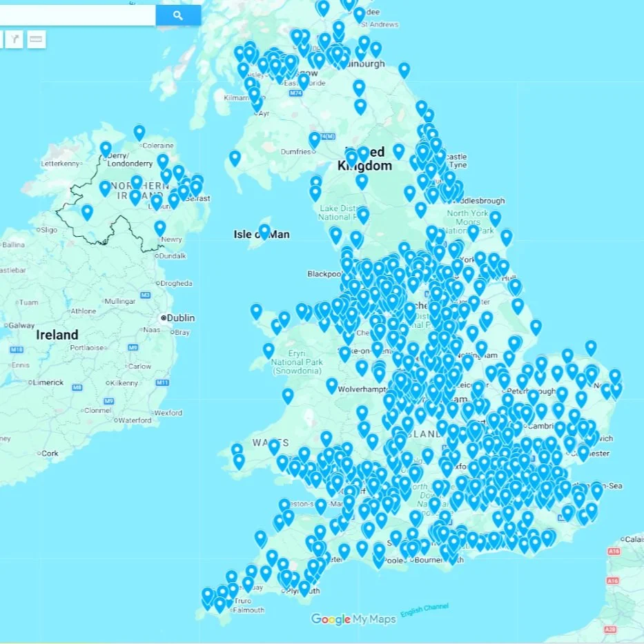Viewport: 644px width, 644px height.
Task: Click the M9 shield right of Portlaoise
Action: point(133,347)
